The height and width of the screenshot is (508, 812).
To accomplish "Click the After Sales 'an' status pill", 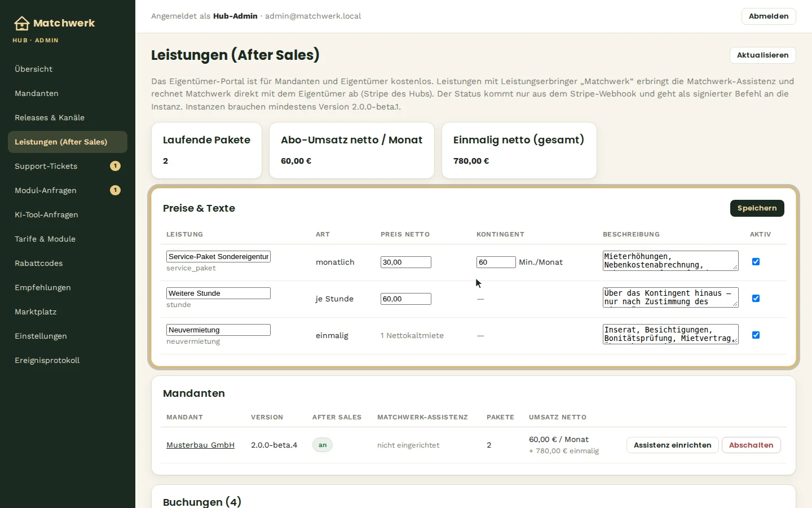I will click(323, 445).
